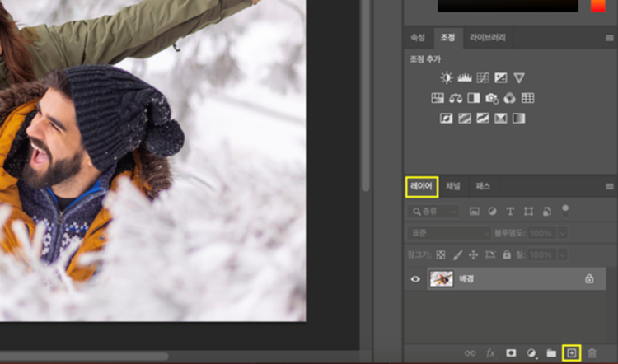Delete layer using the trash icon
Screen dimensions: 618x364
point(592,353)
